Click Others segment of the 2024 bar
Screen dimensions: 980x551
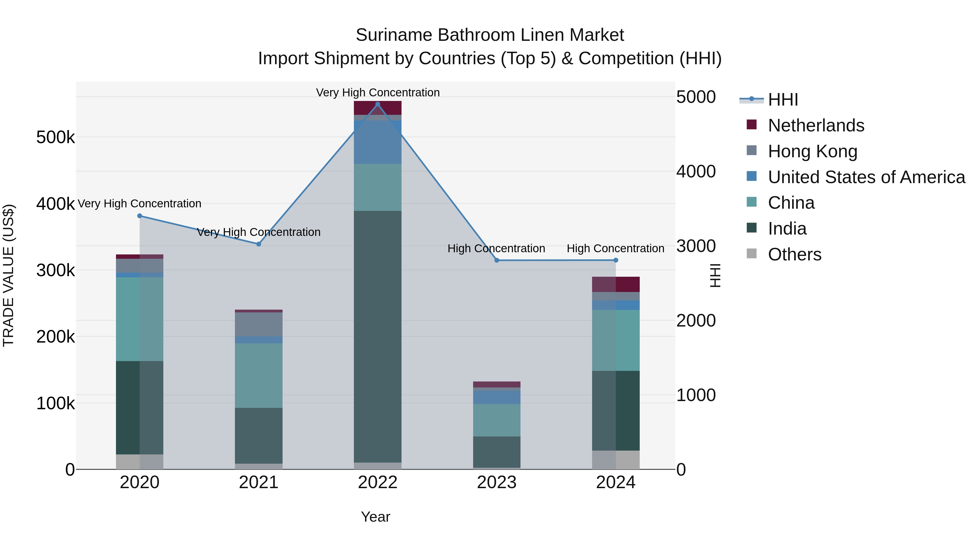tap(616, 460)
